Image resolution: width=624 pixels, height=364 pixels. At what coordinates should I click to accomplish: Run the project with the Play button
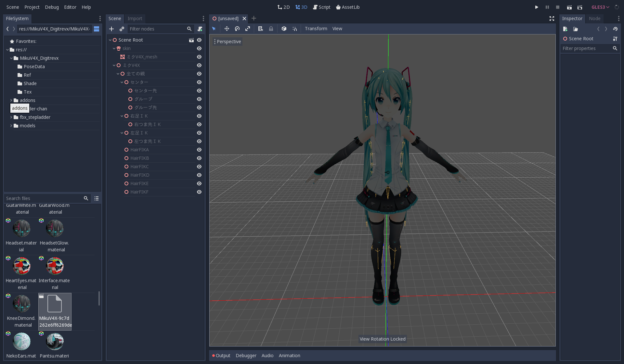(x=536, y=7)
